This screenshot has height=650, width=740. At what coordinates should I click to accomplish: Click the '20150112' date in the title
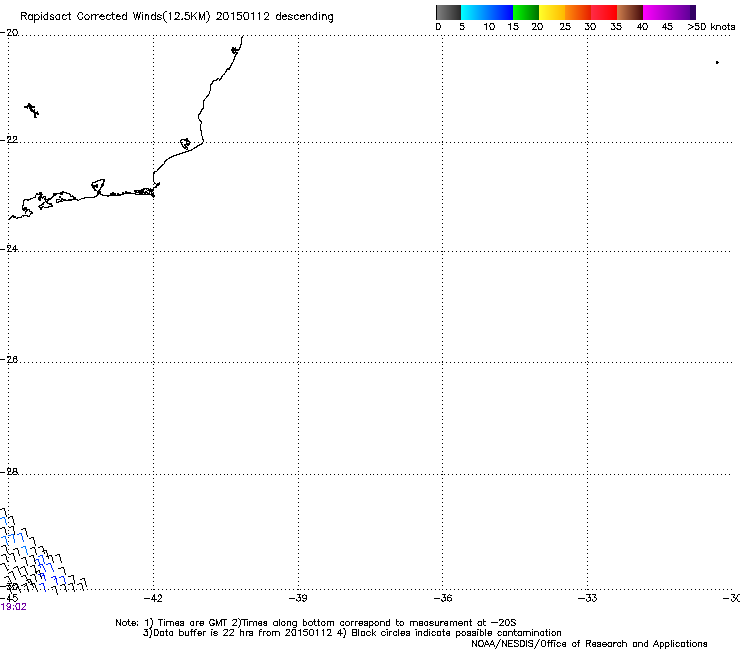tap(243, 16)
